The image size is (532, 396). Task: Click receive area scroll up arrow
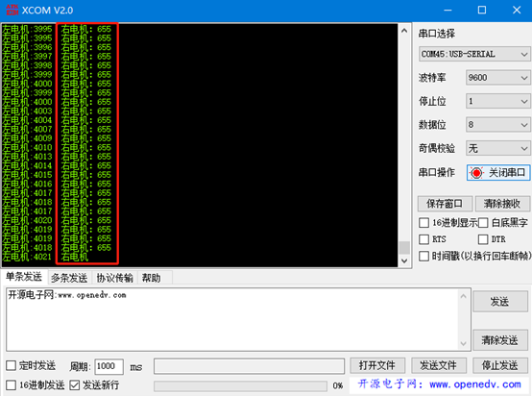pyautogui.click(x=404, y=31)
